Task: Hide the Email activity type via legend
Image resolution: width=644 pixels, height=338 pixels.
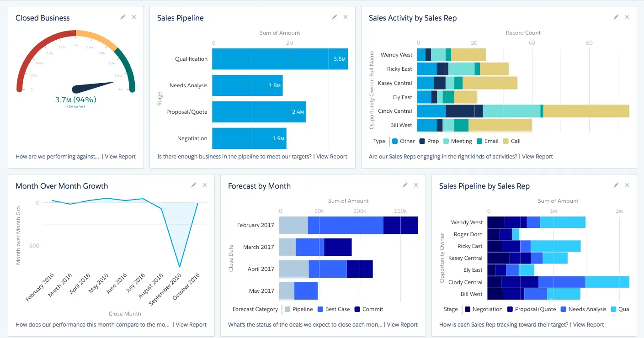Action: tap(488, 141)
